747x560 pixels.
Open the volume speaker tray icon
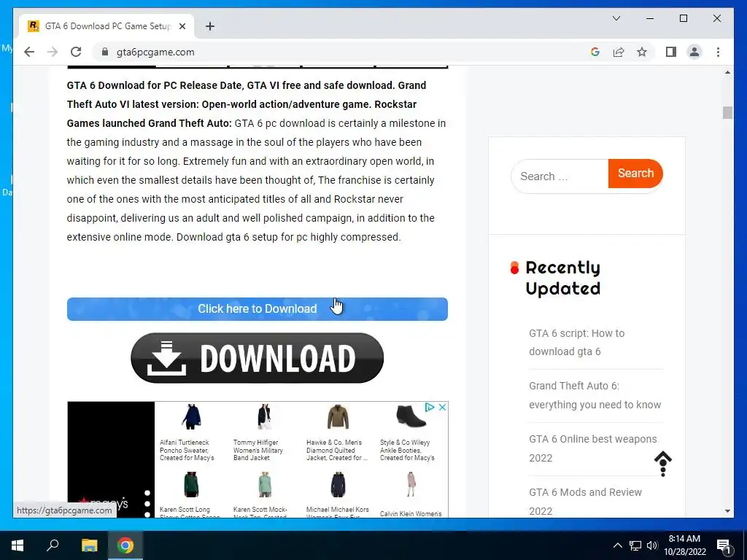(x=652, y=545)
